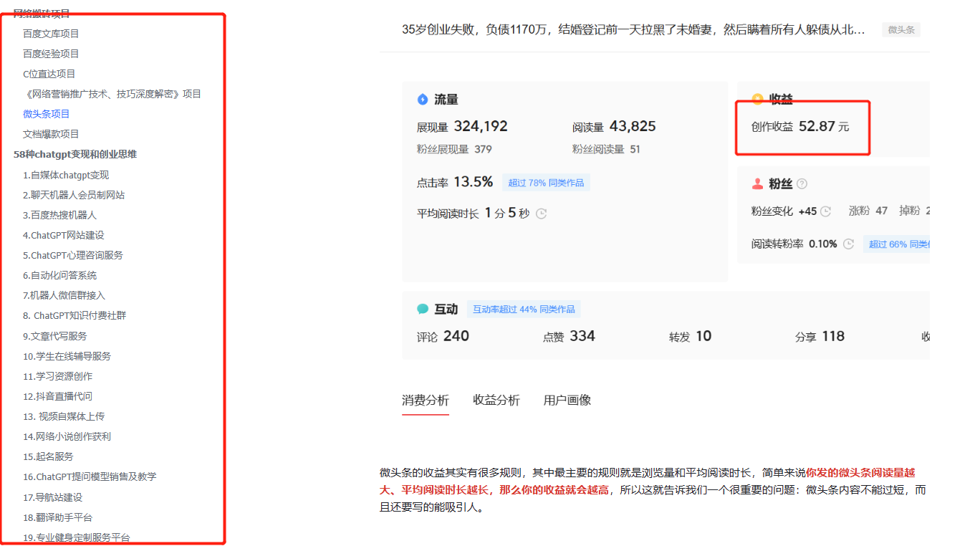Open 《网络营销推广技术、技巧深度解密》项目 link
The image size is (980, 546).
[112, 94]
